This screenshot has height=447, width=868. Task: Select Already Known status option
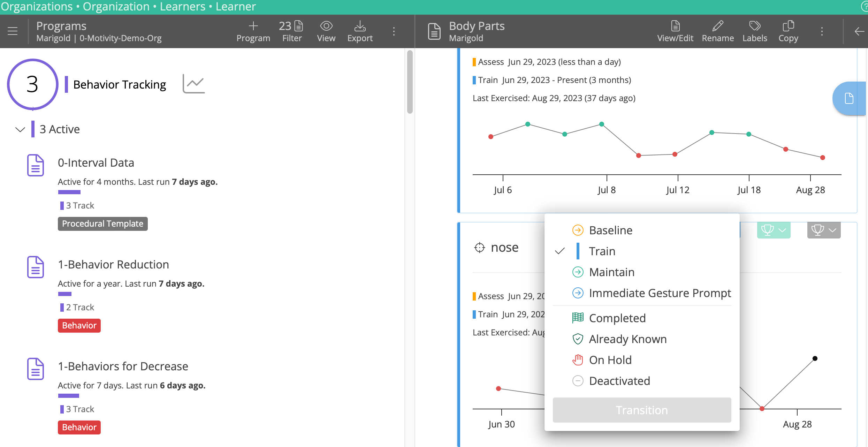642,339
